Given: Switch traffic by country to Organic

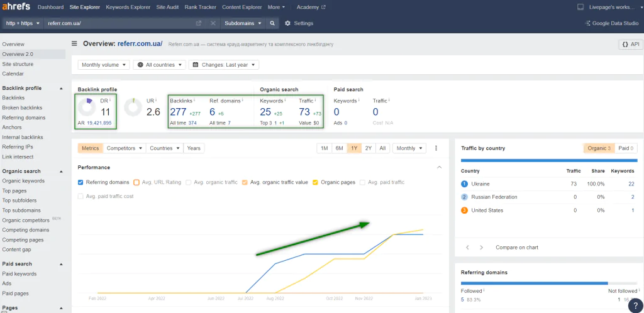Looking at the screenshot, I should 599,148.
